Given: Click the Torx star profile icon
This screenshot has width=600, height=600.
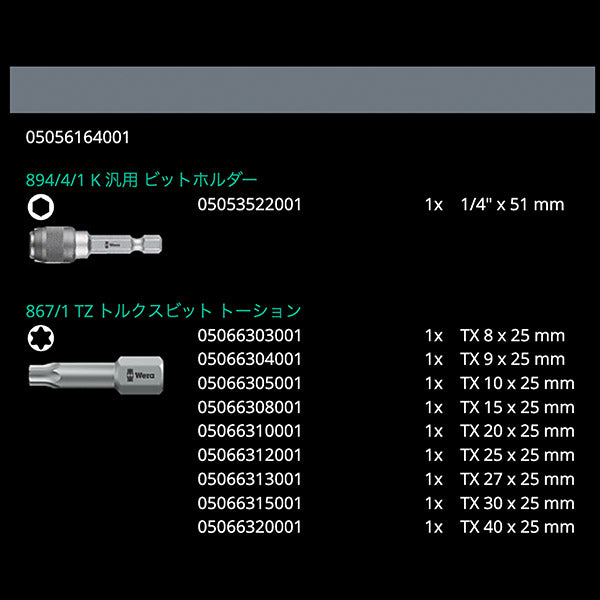Looking at the screenshot, I should 41,338.
